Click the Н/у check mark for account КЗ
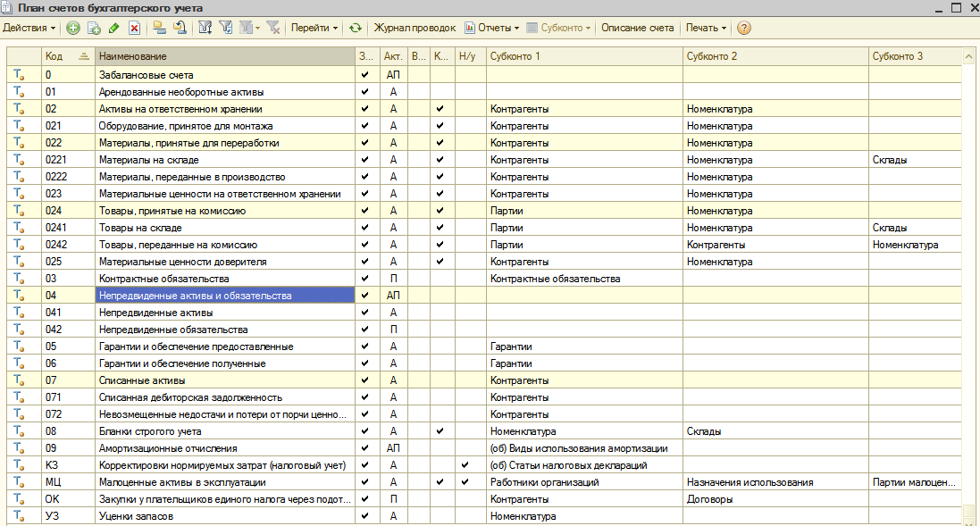980x526 pixels. pyautogui.click(x=465, y=464)
